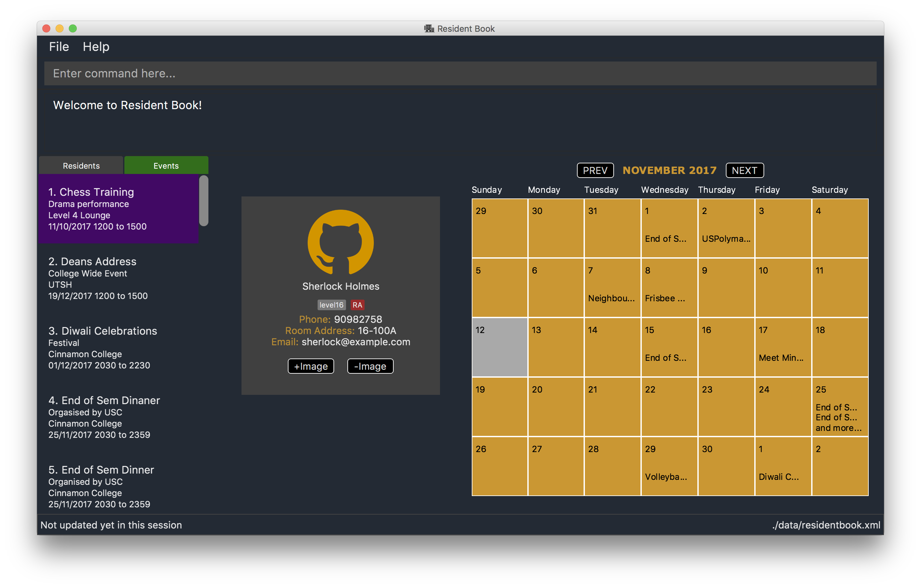Click the Resident Book title bar icon

[x=429, y=29]
